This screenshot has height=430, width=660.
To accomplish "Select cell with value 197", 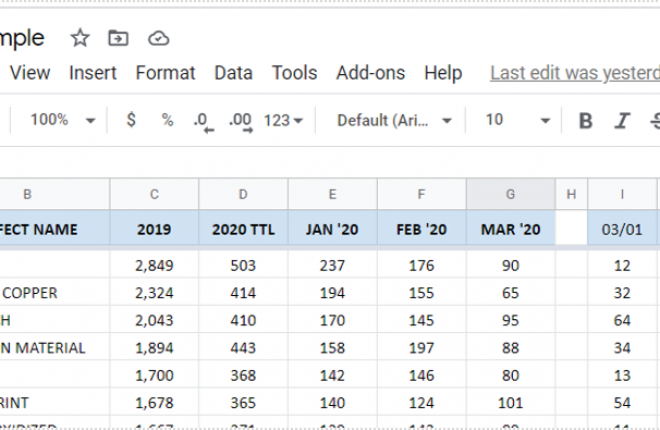I will click(421, 348).
